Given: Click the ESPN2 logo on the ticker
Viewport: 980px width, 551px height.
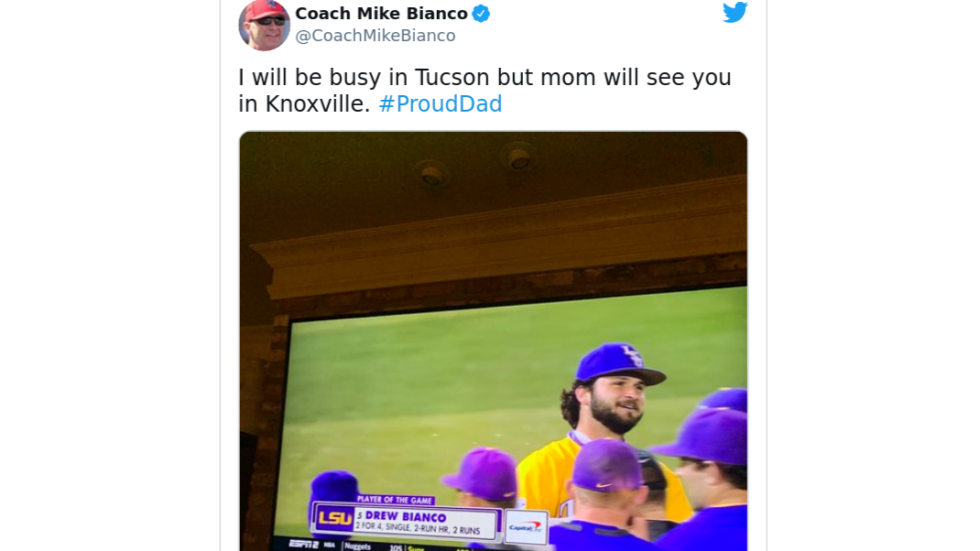Looking at the screenshot, I should coord(303,544).
